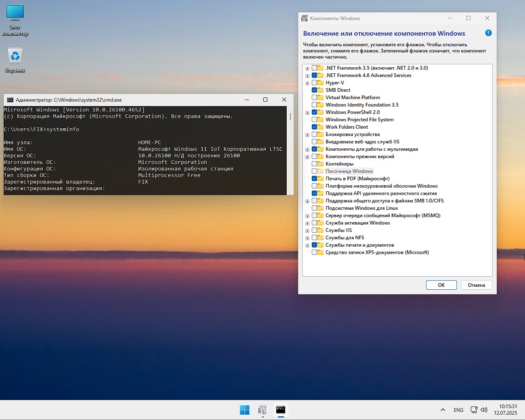Open the volume speaker tray icon
525x420 pixels.
tap(484, 410)
